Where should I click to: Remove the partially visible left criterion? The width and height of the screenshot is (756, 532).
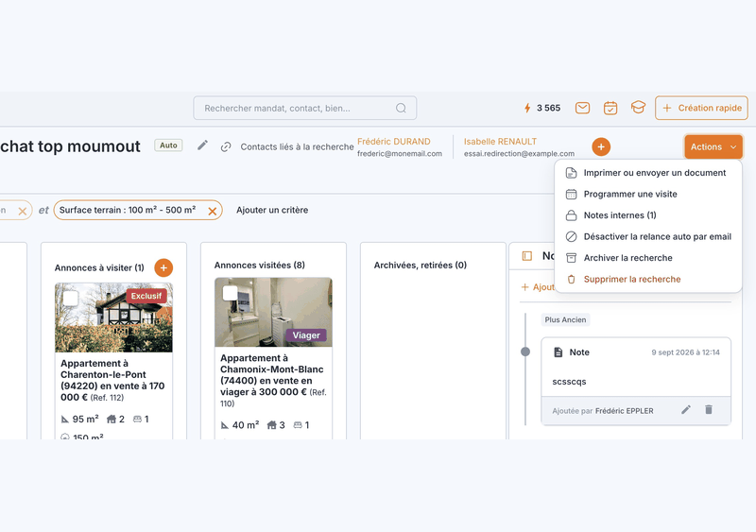click(22, 211)
